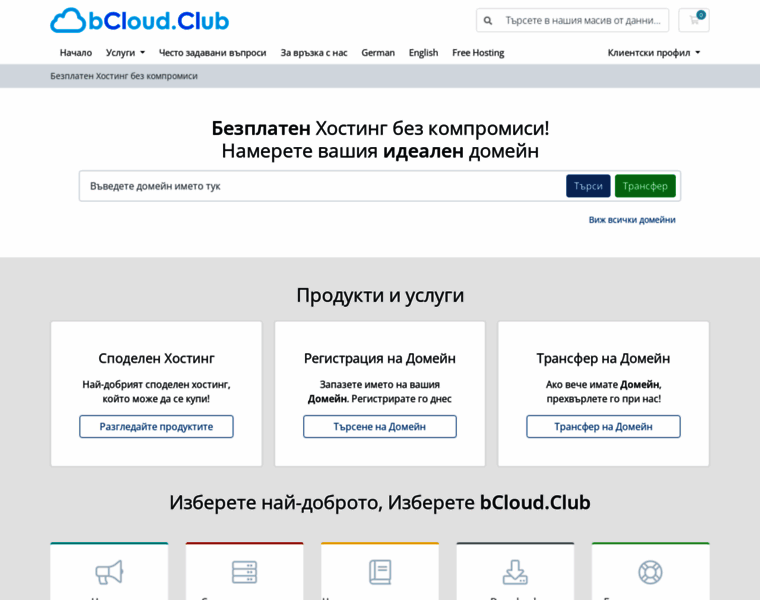Open the Free Hosting menu item
The height and width of the screenshot is (600, 760).
(478, 53)
